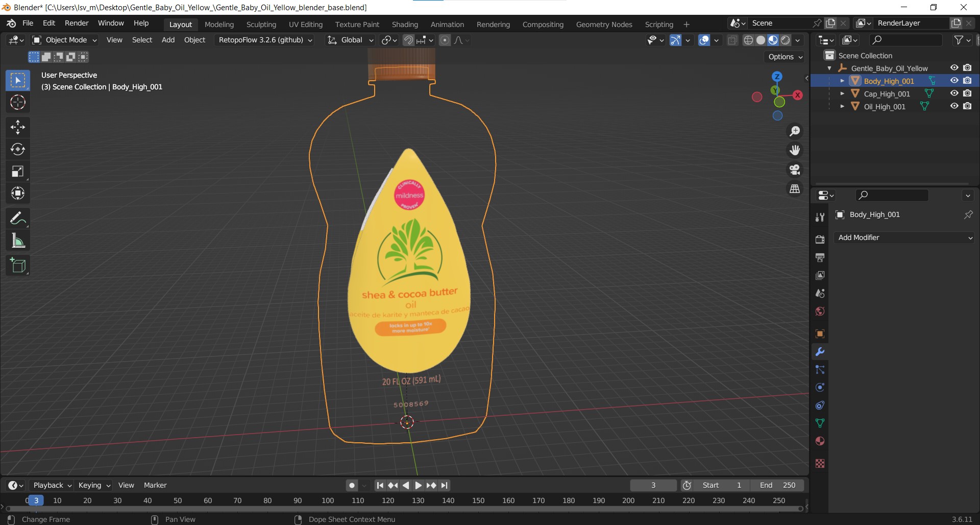Select the Scale tool
Viewport: 980px width, 525px height.
[18, 172]
